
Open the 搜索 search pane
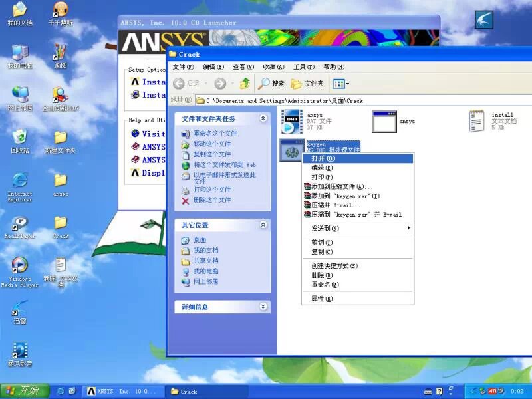click(x=271, y=84)
